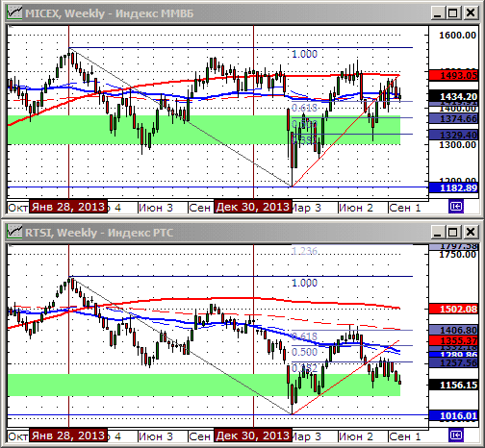The width and height of the screenshot is (485, 448).
Task: Click the MICEX title 'Индекс ММВБ'
Action: [154, 13]
